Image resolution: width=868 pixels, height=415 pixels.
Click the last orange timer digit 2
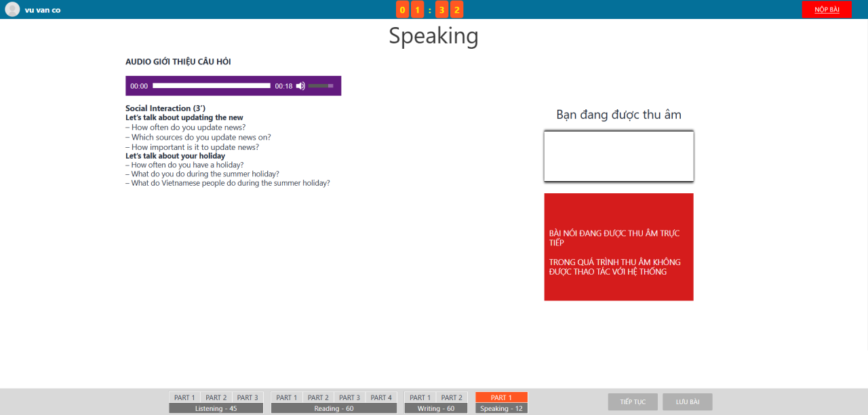(456, 9)
